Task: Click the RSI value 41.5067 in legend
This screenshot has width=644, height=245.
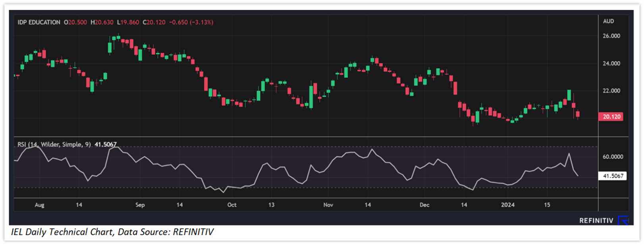Action: [106, 144]
